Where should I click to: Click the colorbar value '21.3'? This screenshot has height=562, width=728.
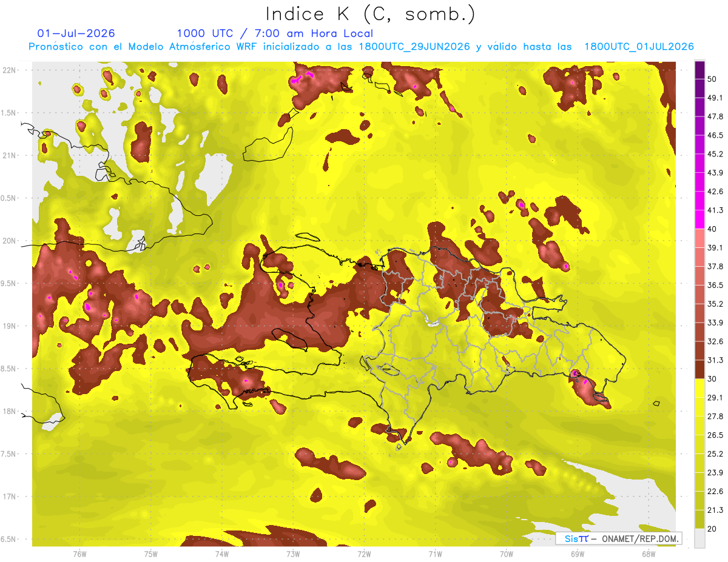(715, 510)
